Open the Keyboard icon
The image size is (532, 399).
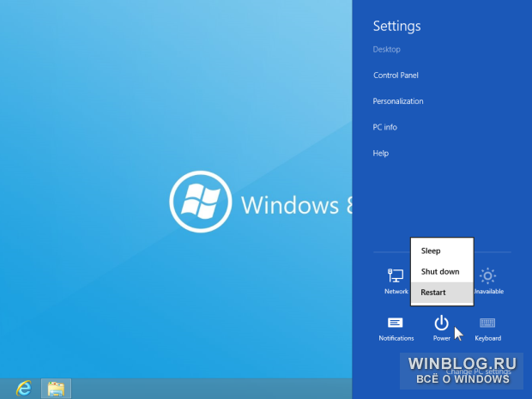click(487, 329)
